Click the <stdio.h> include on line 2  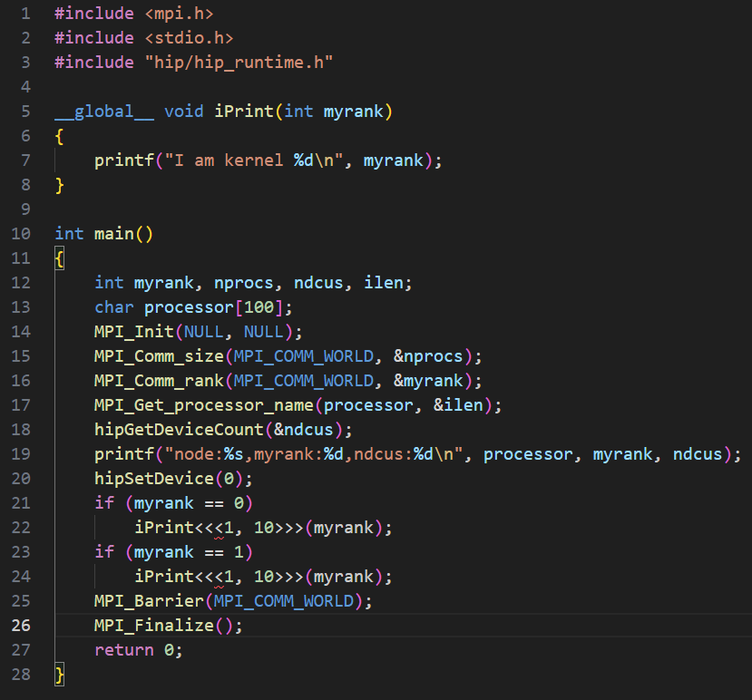click(189, 38)
